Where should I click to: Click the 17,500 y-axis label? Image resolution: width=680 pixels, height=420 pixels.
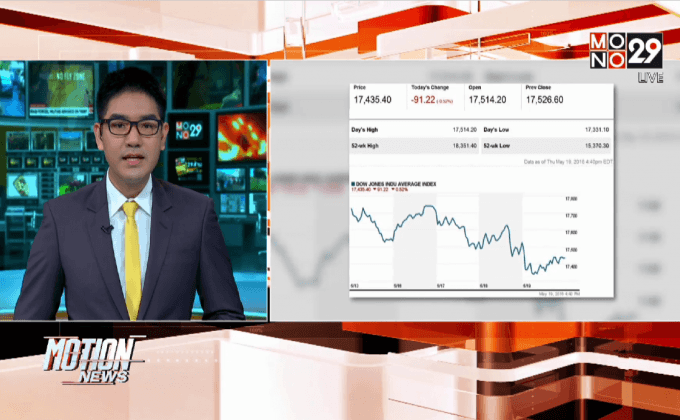click(571, 250)
